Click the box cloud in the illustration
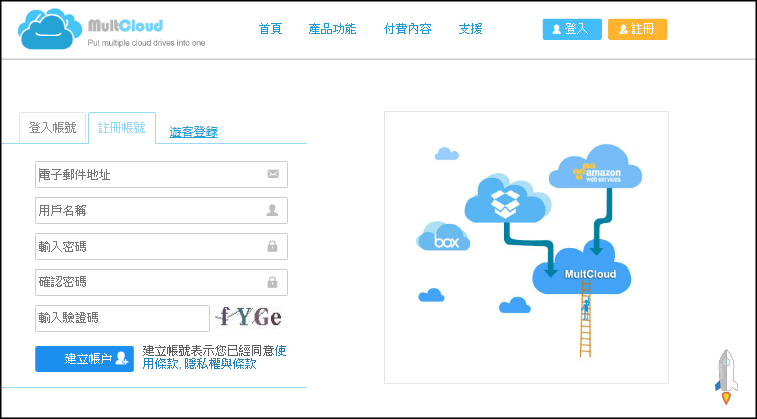Screen dimensions: 757x419 coord(443,237)
